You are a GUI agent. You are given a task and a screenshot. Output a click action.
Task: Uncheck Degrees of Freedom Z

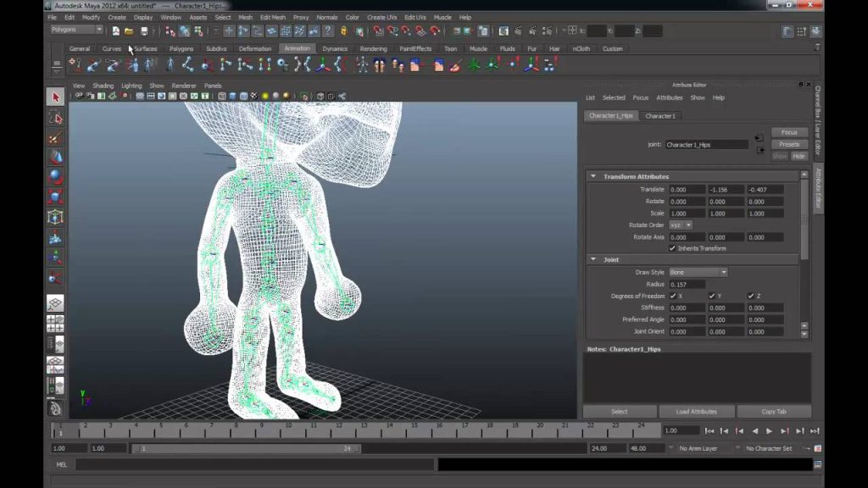click(x=751, y=296)
